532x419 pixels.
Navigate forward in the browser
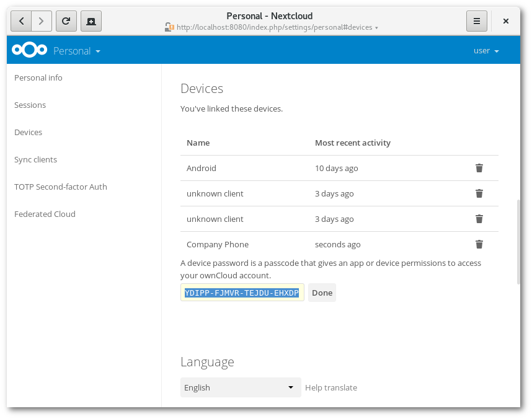tap(42, 20)
